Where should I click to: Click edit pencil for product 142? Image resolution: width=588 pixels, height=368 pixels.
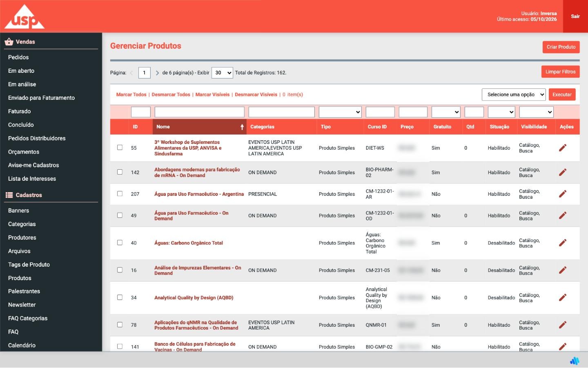[x=563, y=173]
